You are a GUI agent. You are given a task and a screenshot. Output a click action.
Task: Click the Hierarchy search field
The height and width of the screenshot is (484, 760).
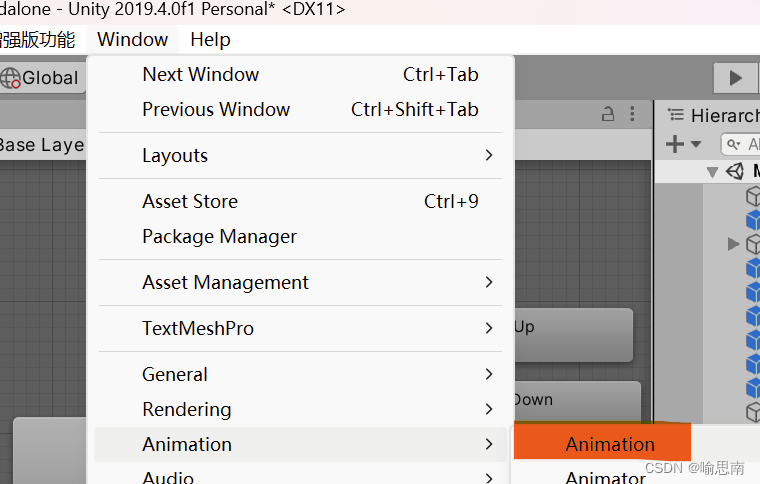tap(741, 144)
